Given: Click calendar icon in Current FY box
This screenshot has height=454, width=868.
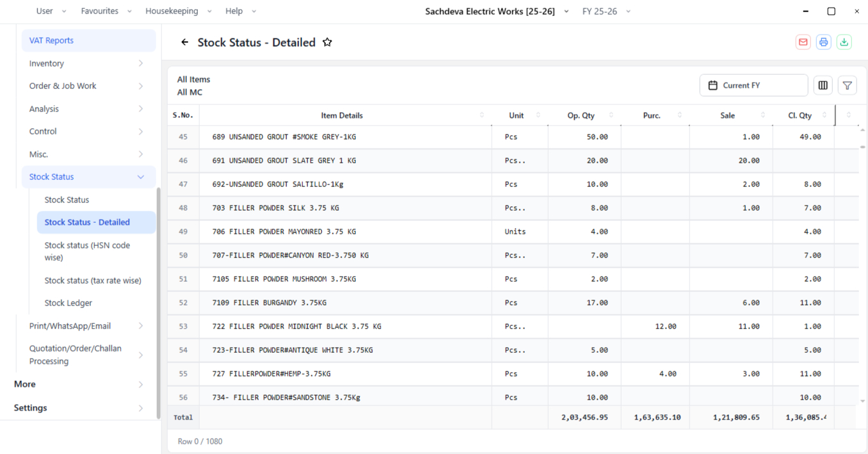Looking at the screenshot, I should point(712,85).
